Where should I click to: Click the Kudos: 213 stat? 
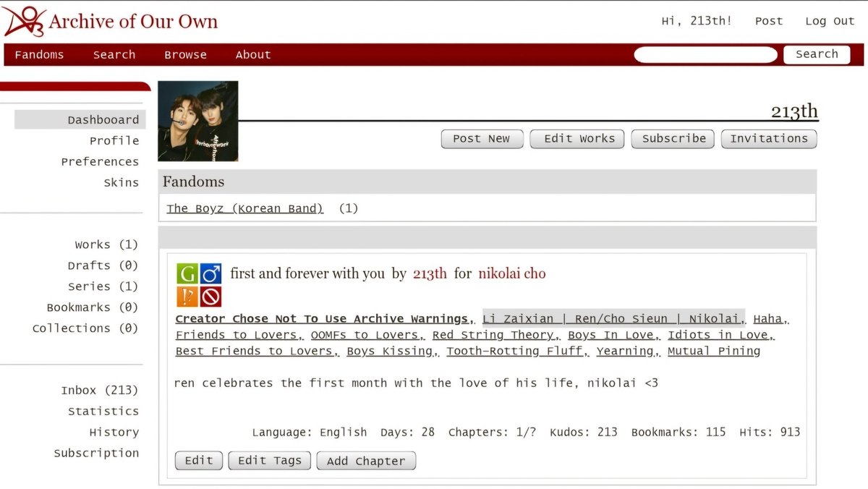tap(584, 433)
